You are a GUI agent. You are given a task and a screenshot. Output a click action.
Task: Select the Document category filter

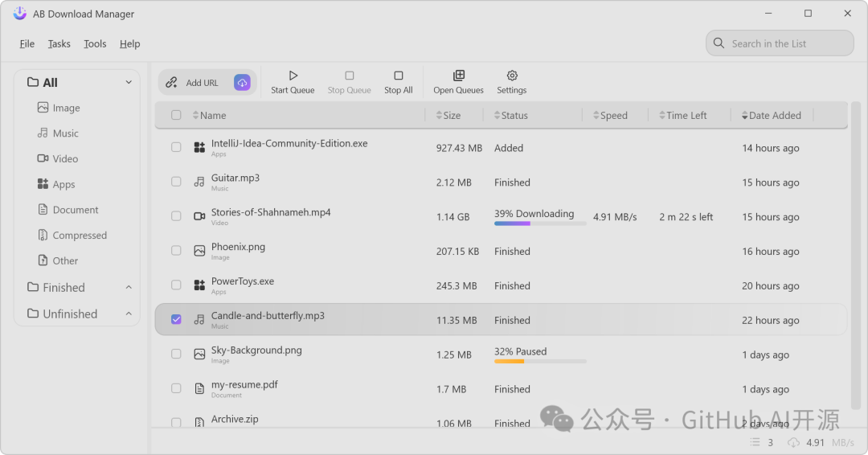pos(68,209)
